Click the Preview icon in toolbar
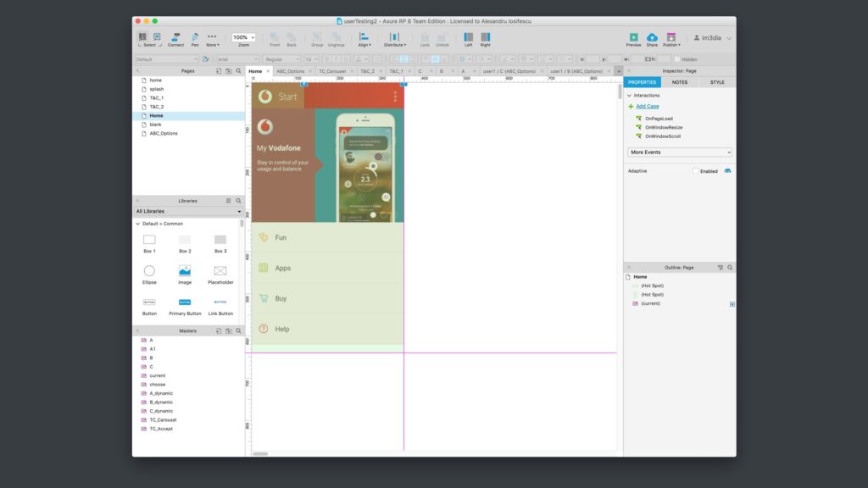The width and height of the screenshot is (868, 488). [633, 37]
